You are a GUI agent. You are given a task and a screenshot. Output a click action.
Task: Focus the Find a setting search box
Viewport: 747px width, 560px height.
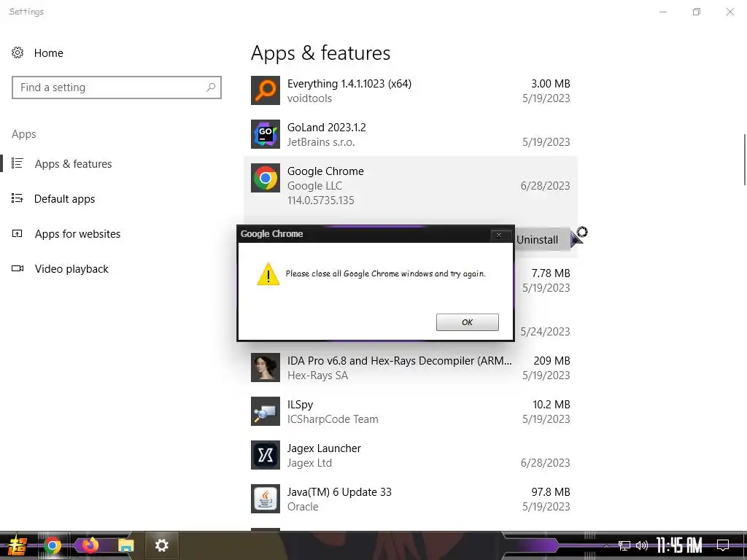coord(117,87)
